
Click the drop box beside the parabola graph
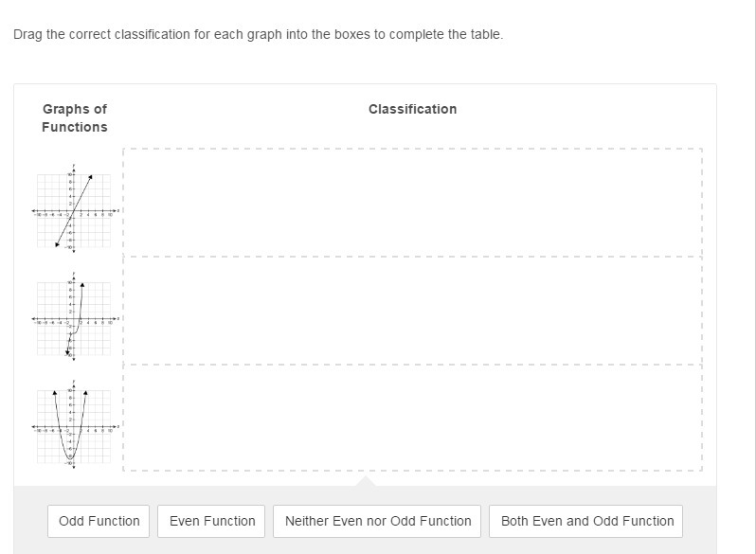412,418
